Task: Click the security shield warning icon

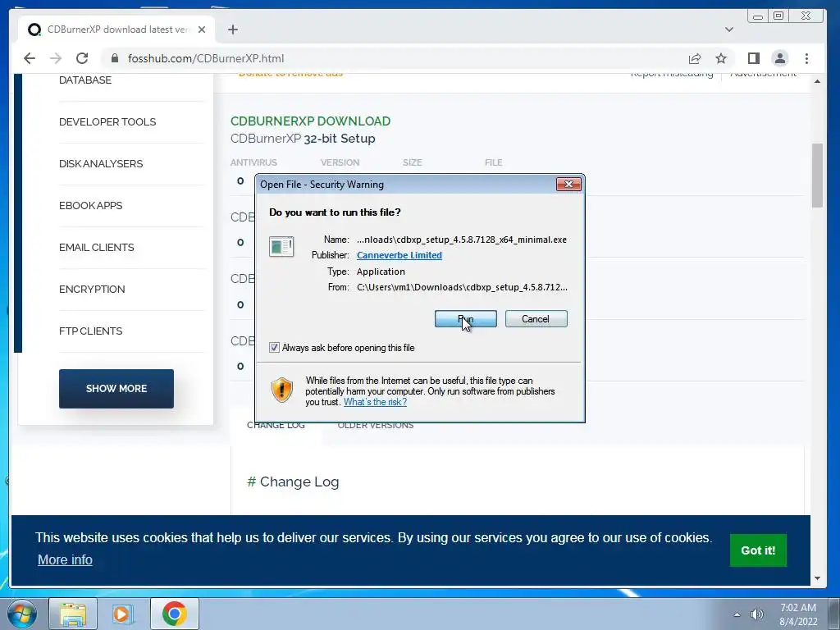Action: 282,390
